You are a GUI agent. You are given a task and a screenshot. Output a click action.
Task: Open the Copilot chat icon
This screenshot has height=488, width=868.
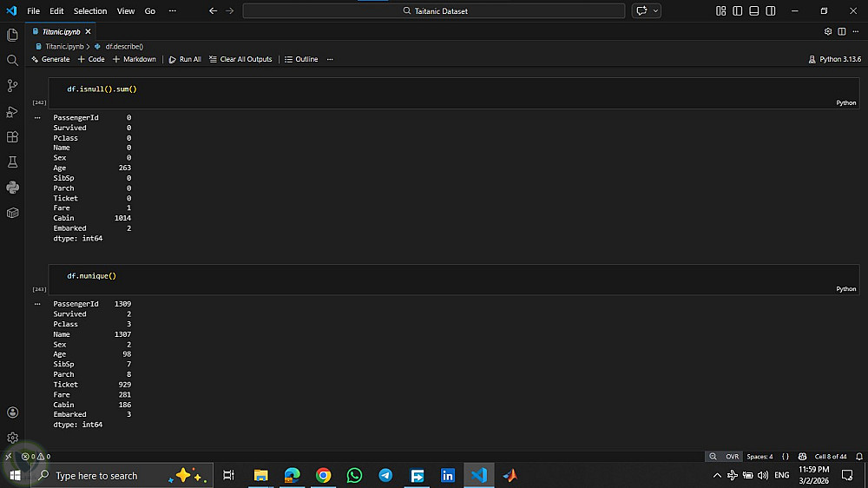641,10
